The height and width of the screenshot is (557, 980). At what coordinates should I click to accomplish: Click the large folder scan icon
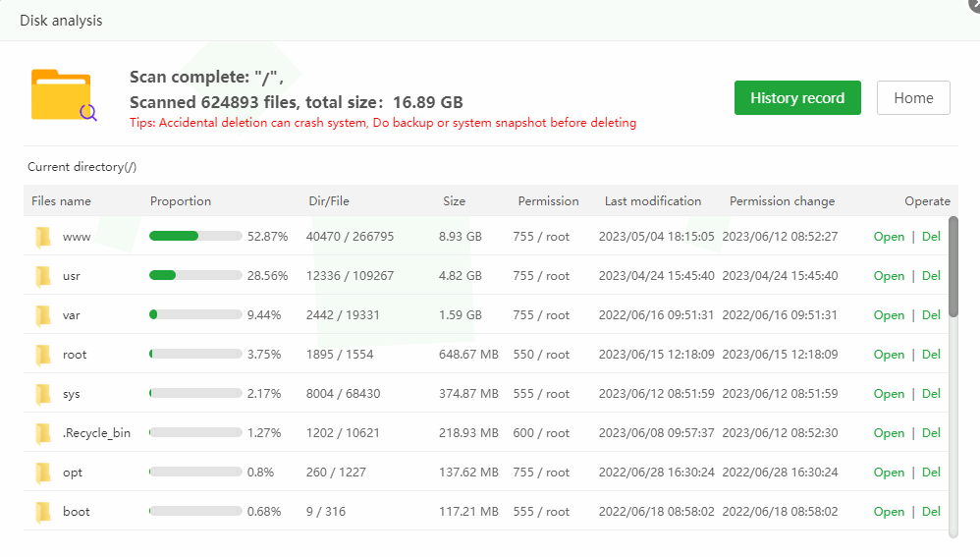(63, 95)
